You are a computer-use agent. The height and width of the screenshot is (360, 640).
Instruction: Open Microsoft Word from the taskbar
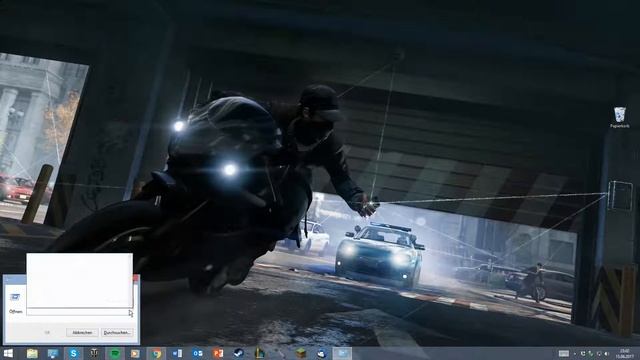pos(177,353)
